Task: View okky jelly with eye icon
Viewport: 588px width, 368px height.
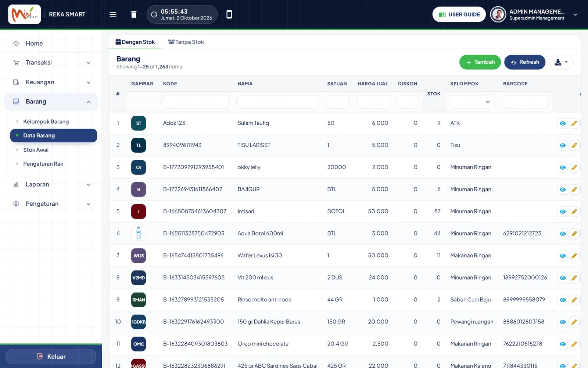Action: (563, 167)
